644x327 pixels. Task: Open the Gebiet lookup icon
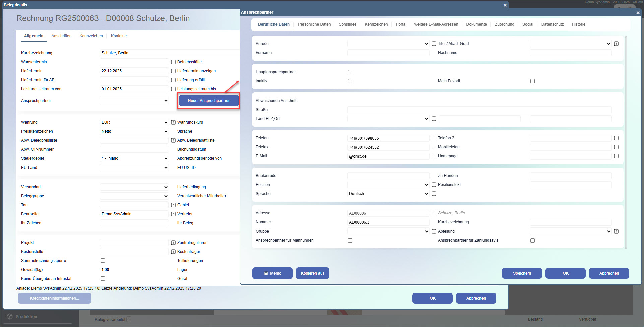pos(173,205)
